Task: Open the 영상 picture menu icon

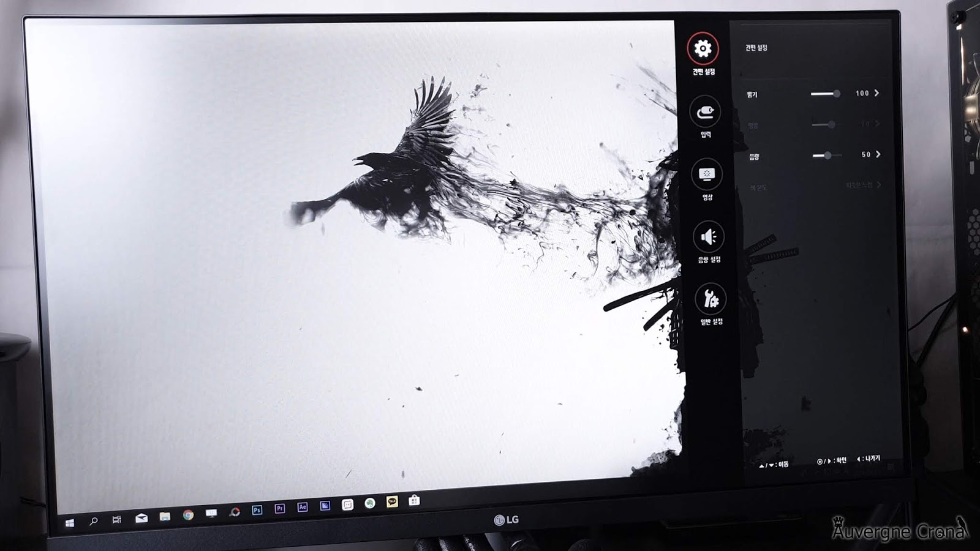Action: (x=707, y=174)
